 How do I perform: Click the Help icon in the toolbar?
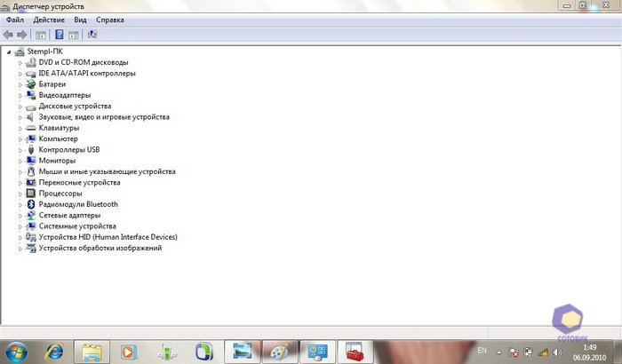59,35
